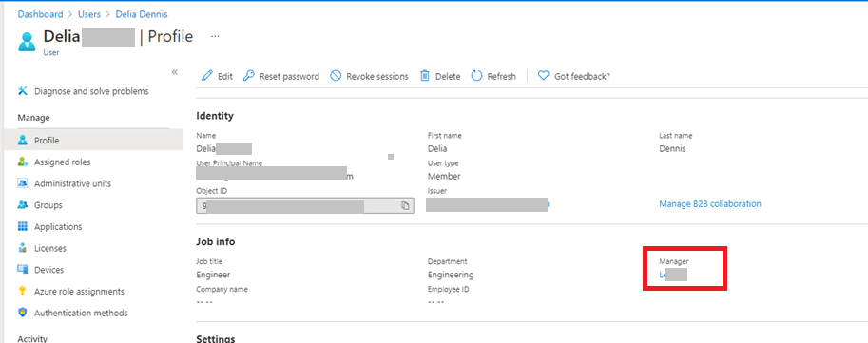Click the user avatar icon by the title
Image resolution: width=868 pixels, height=343 pixels.
tap(27, 42)
